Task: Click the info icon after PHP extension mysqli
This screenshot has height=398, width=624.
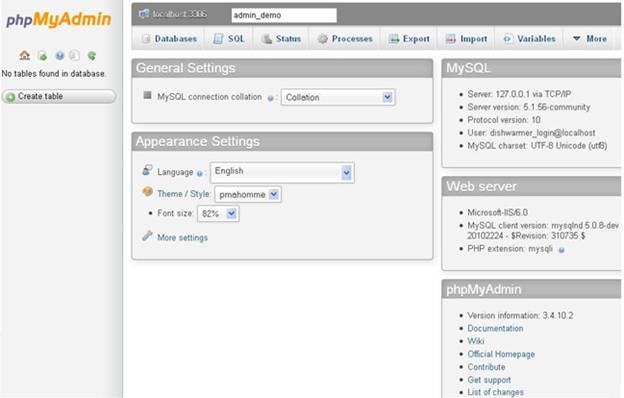Action: coord(562,250)
